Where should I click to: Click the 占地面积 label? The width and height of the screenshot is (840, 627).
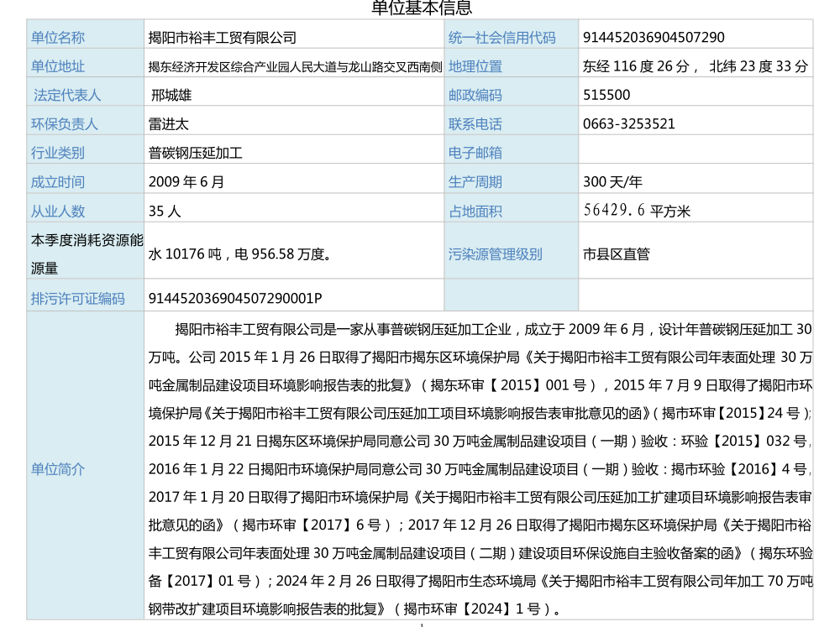475,212
